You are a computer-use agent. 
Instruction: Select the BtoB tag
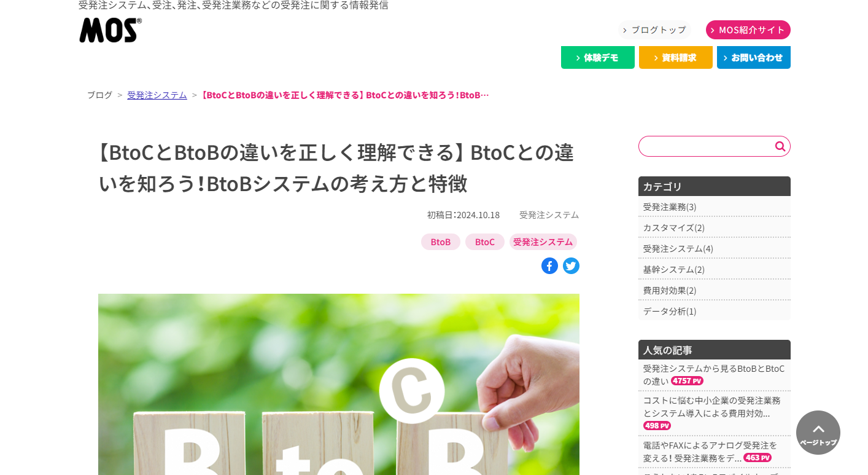tap(441, 241)
